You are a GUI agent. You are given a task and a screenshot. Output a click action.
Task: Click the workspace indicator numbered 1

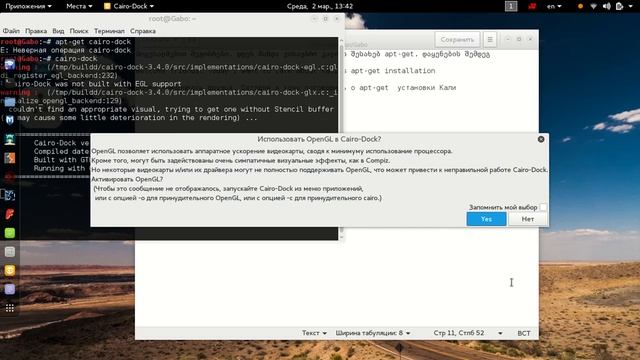(511, 6)
